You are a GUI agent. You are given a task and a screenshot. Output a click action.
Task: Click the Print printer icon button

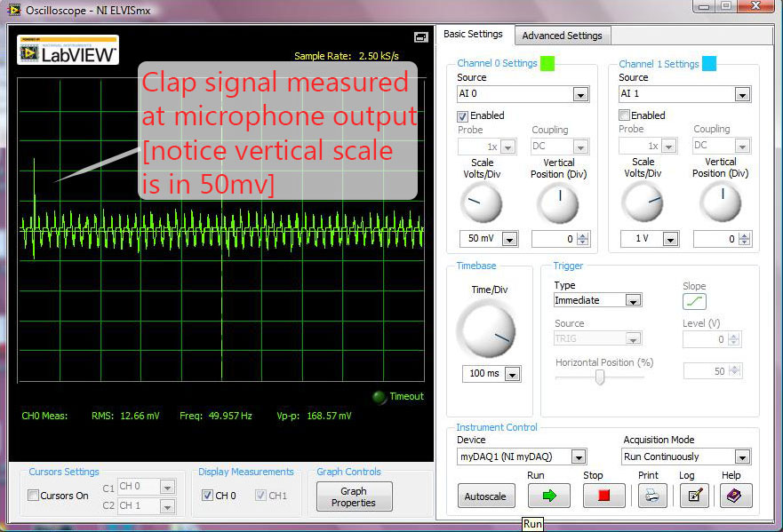[652, 496]
